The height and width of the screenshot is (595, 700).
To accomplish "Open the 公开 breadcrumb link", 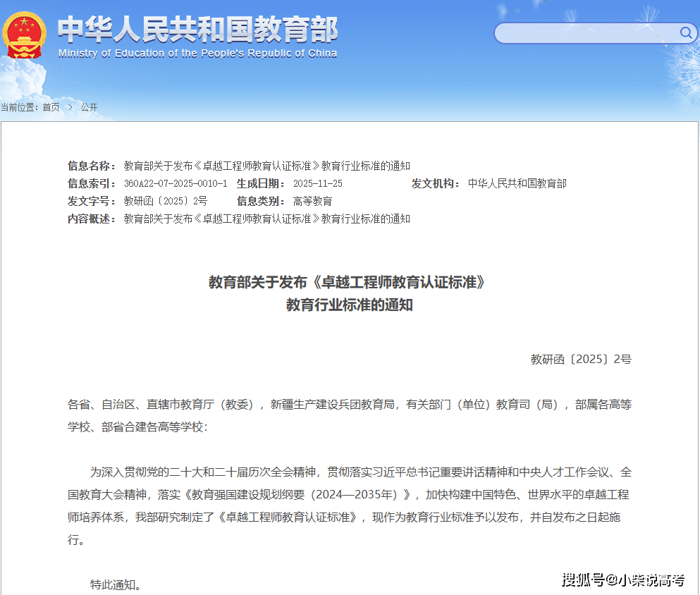I will pyautogui.click(x=89, y=107).
